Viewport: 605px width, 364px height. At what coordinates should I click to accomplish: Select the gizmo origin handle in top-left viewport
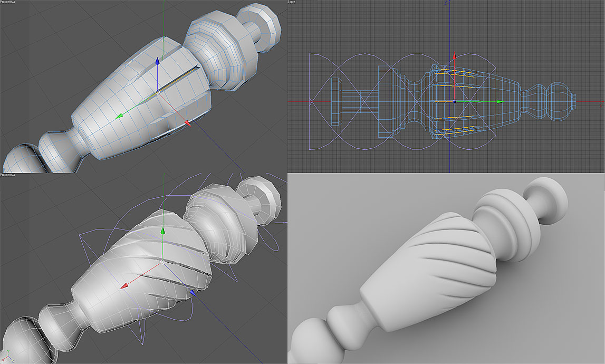158,92
